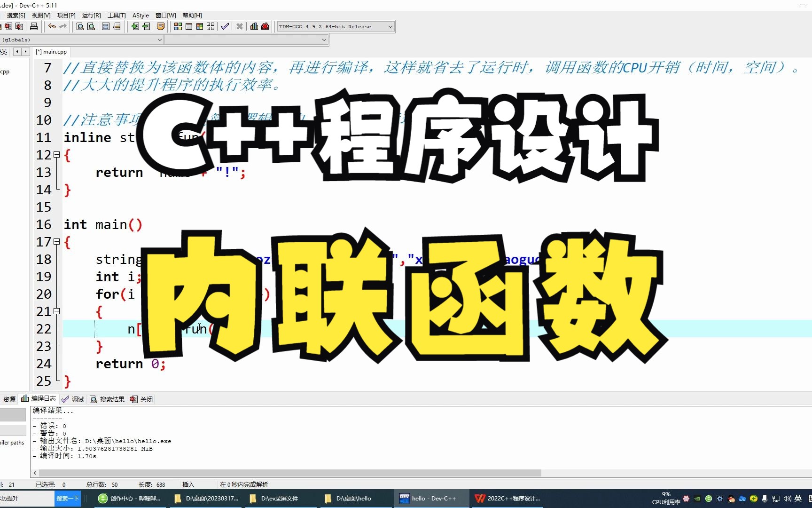
Task: Open Find with the magnifier icon
Action: (80, 26)
